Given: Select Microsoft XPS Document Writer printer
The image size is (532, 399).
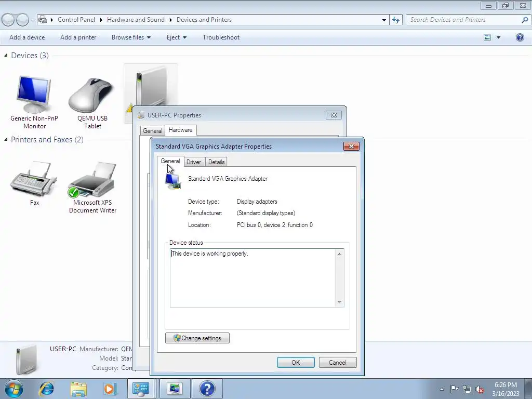Looking at the screenshot, I should [92, 187].
